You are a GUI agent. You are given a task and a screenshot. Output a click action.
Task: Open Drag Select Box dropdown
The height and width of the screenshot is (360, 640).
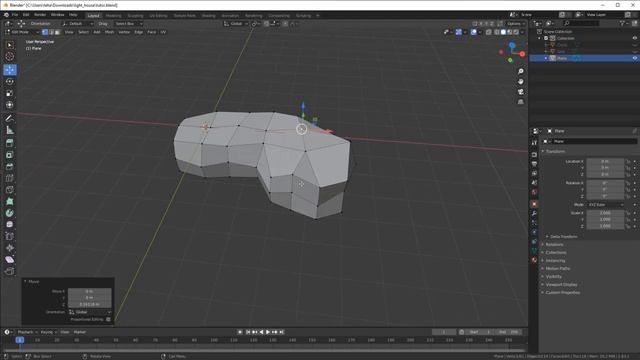pos(128,24)
